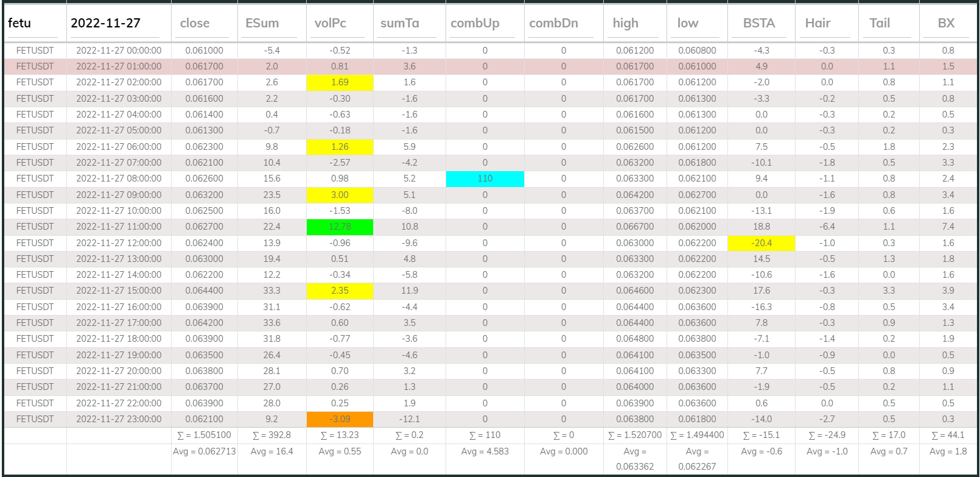This screenshot has height=477, width=980.
Task: Click the Tail column header
Action: (x=880, y=23)
